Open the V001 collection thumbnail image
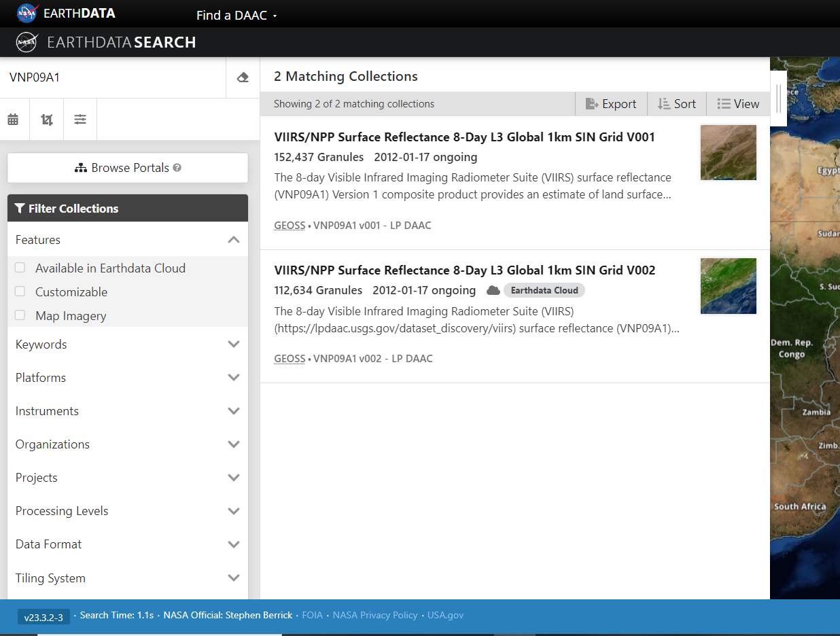 point(729,152)
